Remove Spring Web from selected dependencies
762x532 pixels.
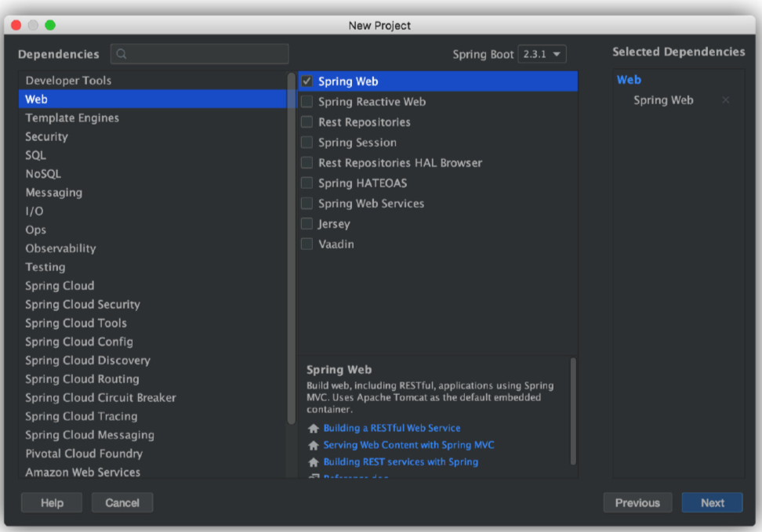[x=726, y=100]
